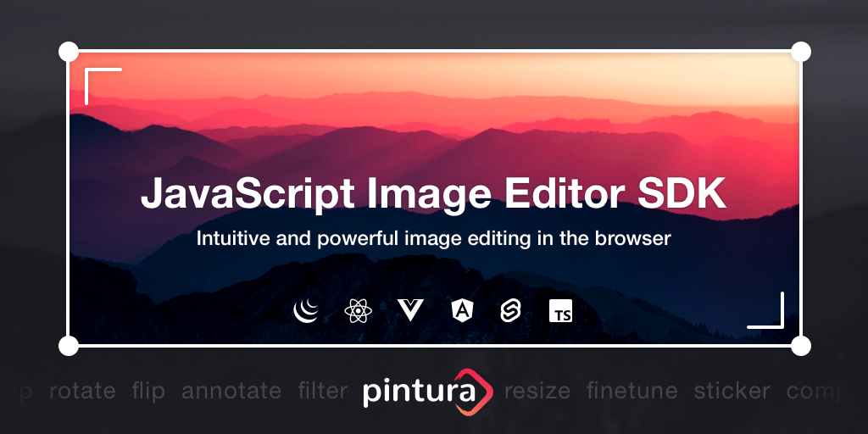
Task: Click the 'flip' label
Action: pyautogui.click(x=148, y=392)
